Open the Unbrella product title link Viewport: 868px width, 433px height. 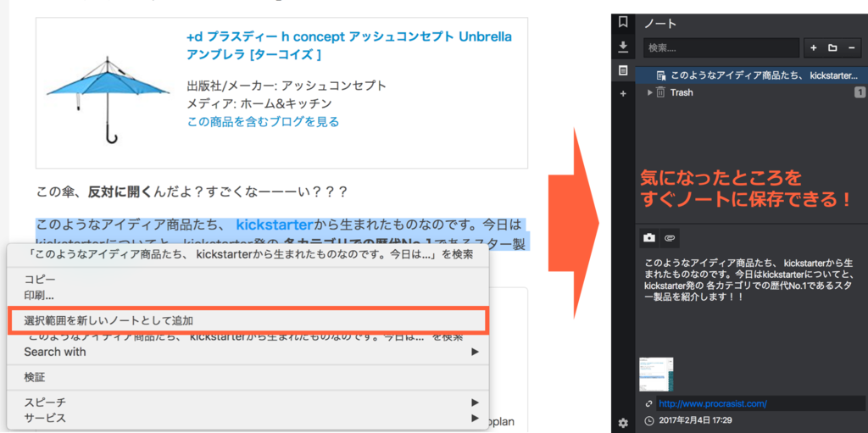pos(349,46)
